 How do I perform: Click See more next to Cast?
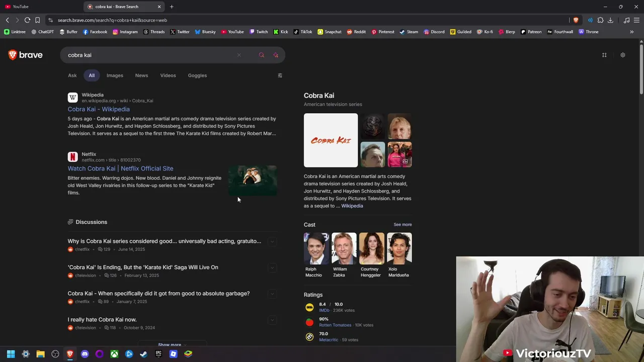click(403, 225)
